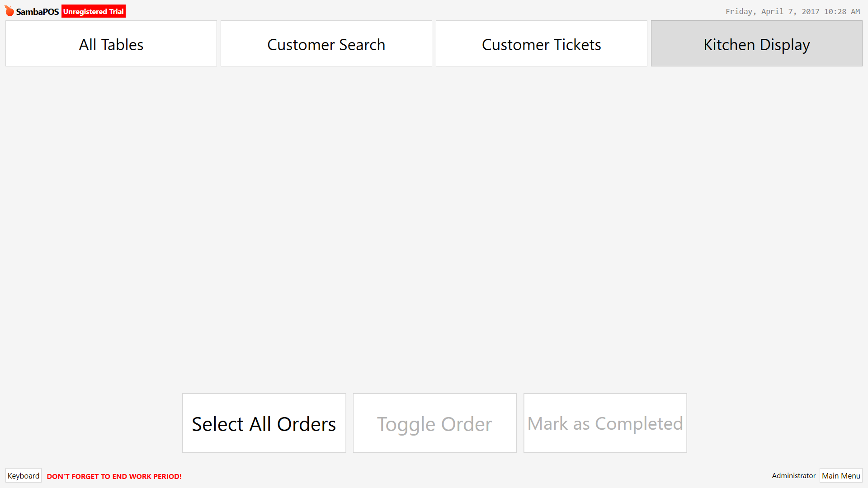The height and width of the screenshot is (488, 868).
Task: Show the on-screen Keyboard
Action: point(24,476)
